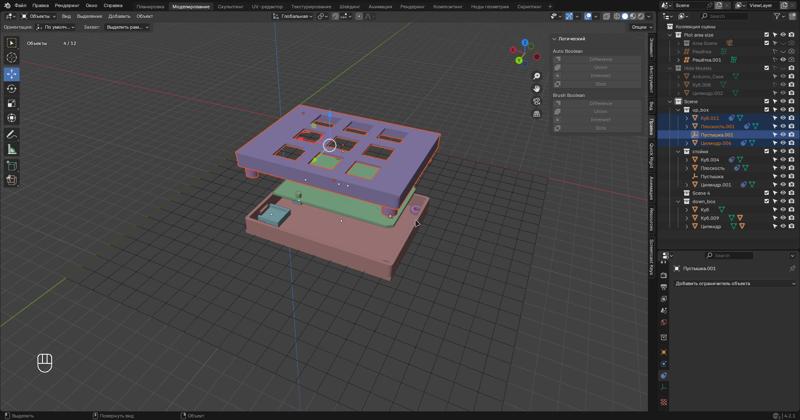Open the Инструмент sidebar tab
Screen dimensions: 800x420
point(652,79)
